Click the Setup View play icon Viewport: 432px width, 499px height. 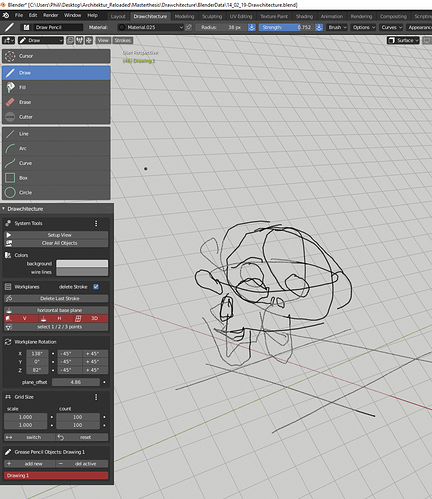(9, 235)
